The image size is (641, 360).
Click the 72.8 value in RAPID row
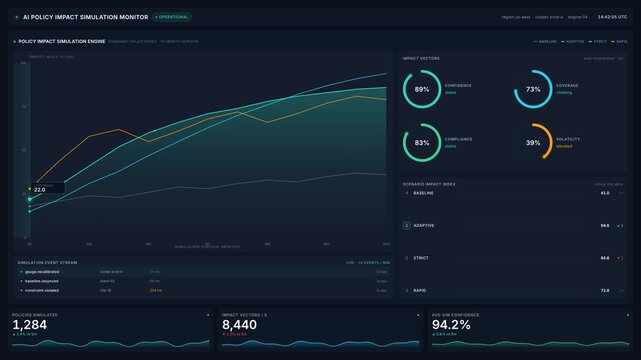click(605, 291)
